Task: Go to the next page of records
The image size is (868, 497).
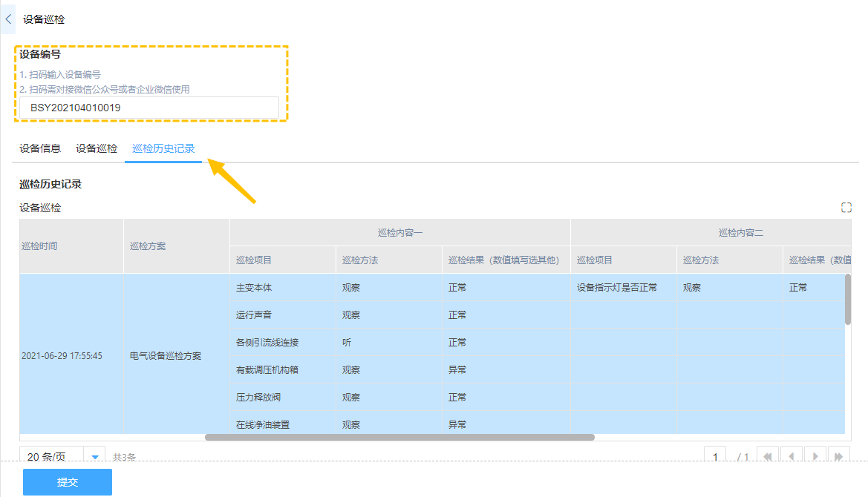Action: (815, 456)
